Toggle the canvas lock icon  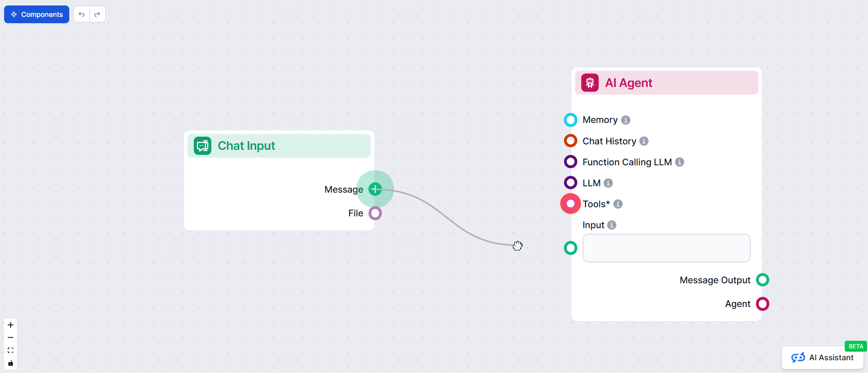coord(10,363)
